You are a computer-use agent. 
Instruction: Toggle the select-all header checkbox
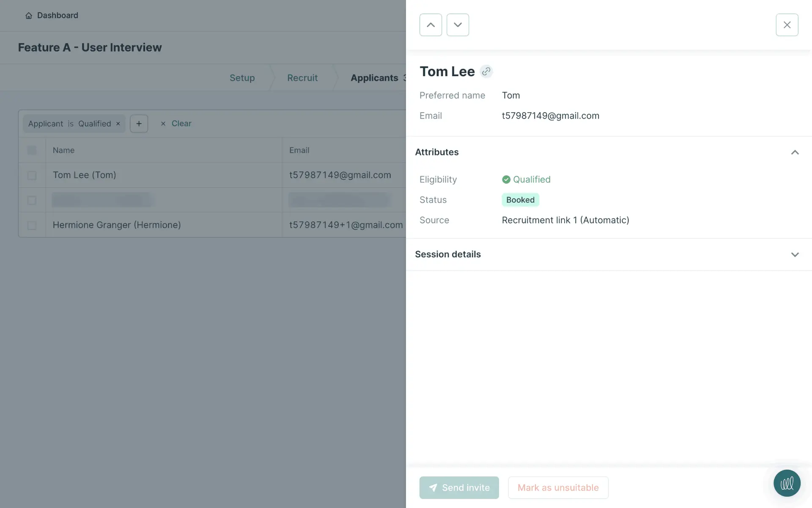(x=32, y=150)
